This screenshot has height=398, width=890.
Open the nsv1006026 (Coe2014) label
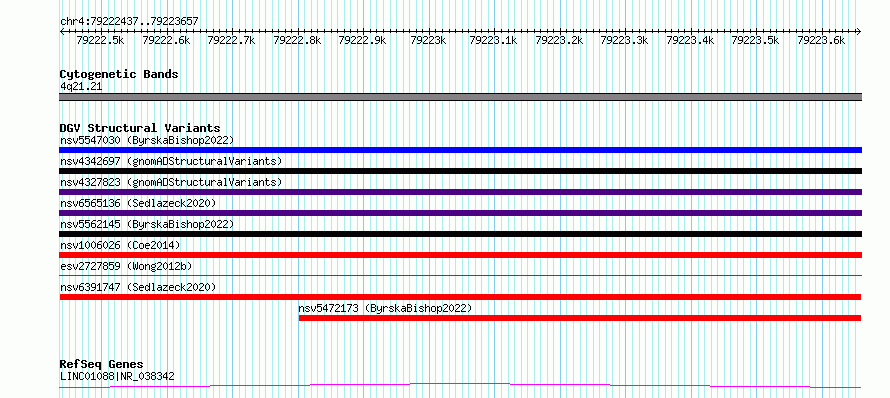click(x=120, y=245)
